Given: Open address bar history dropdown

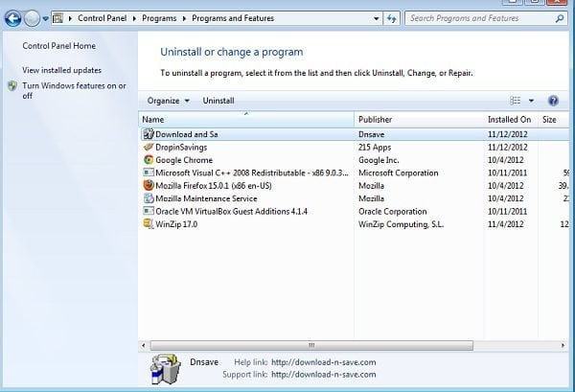Looking at the screenshot, I should [376, 18].
